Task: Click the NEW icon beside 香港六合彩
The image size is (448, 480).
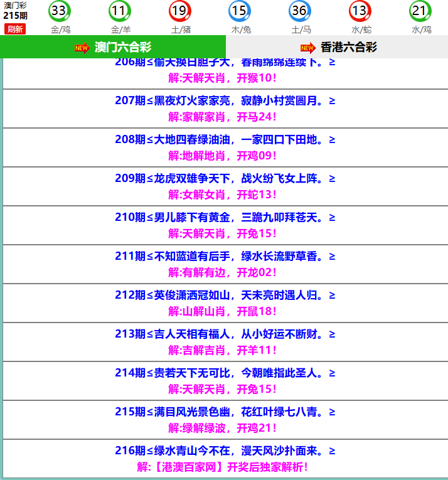Action: coord(307,48)
